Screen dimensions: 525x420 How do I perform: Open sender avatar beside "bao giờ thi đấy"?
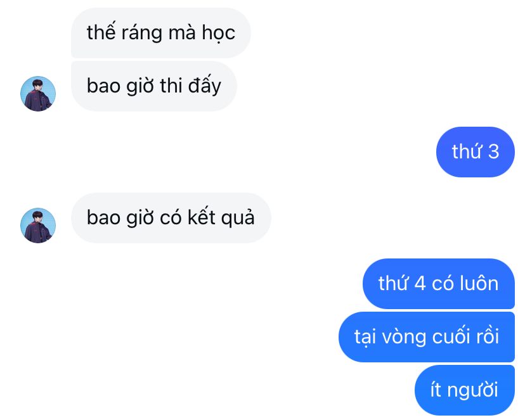[38, 94]
